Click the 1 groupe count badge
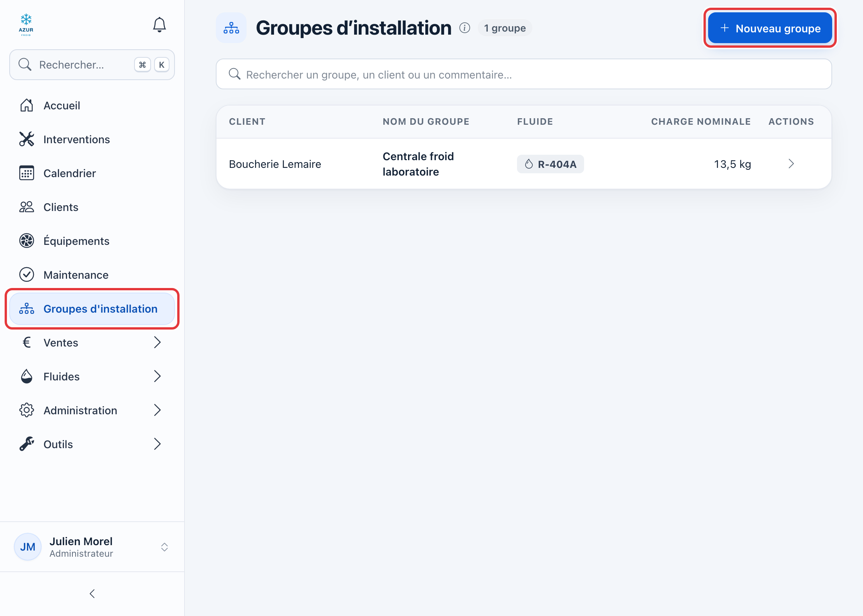 pyautogui.click(x=505, y=28)
